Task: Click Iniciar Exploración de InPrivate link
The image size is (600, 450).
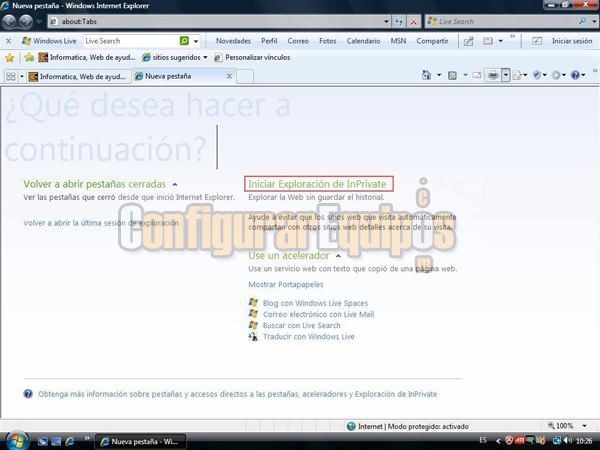Action: point(317,184)
